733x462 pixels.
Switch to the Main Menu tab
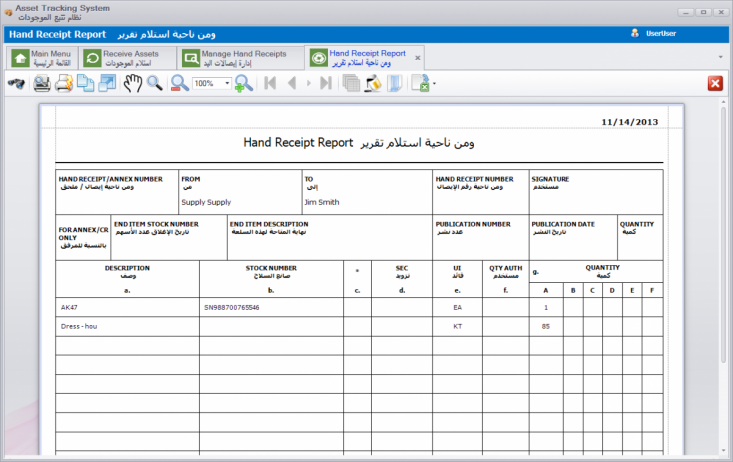point(42,57)
